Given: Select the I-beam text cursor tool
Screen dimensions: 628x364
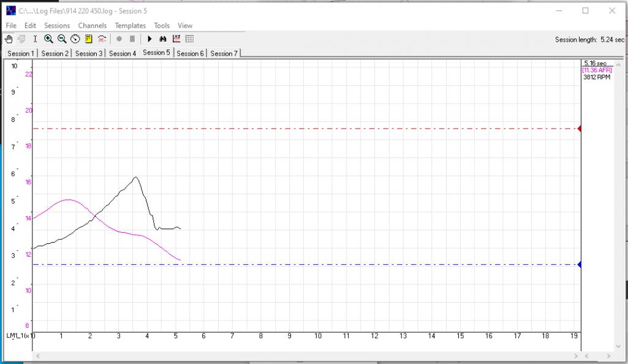Looking at the screenshot, I should coord(35,39).
